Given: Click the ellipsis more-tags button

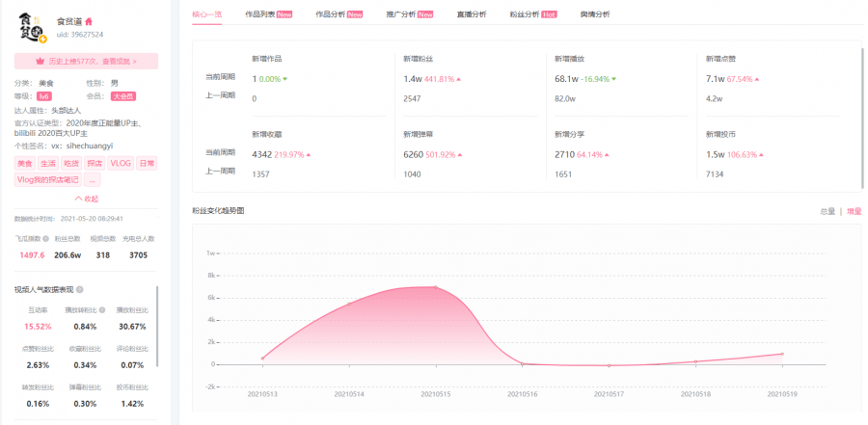Looking at the screenshot, I should tap(93, 179).
